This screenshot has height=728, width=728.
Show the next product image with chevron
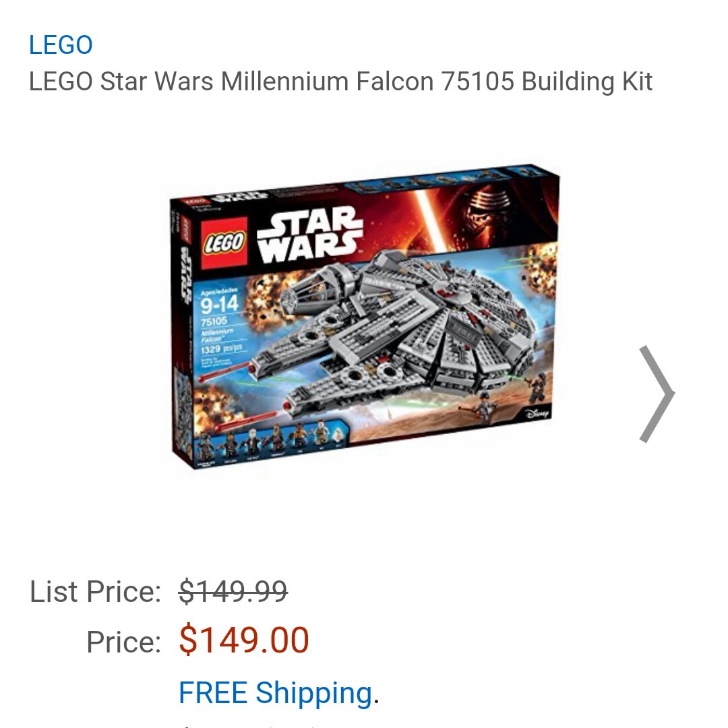(657, 394)
